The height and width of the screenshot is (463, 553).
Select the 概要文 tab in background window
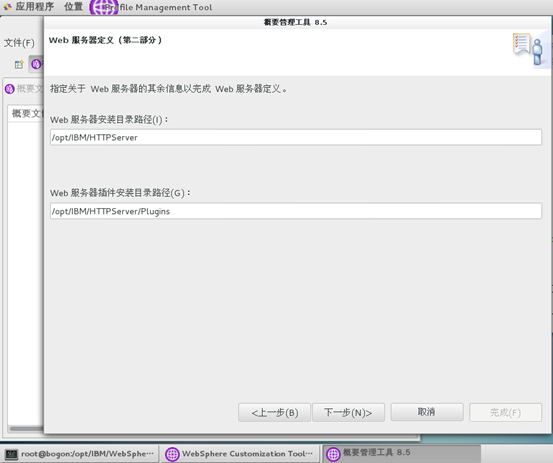tap(24, 89)
